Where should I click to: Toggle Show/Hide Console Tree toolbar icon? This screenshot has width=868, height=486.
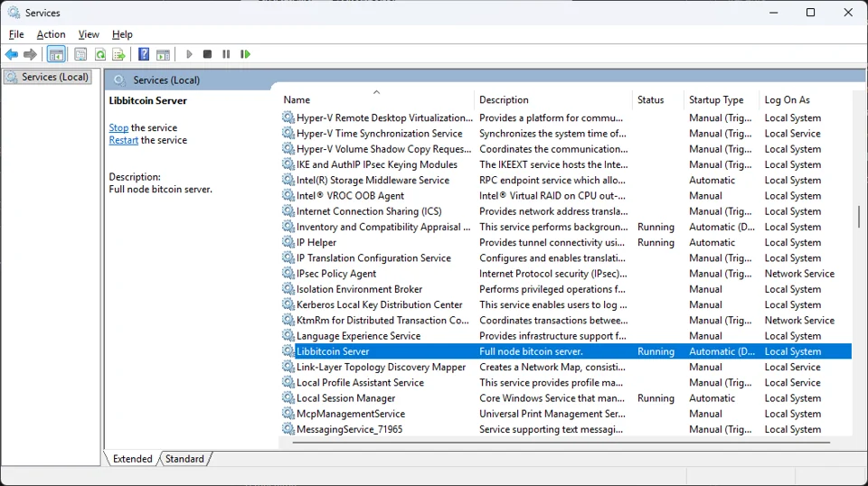tap(56, 54)
